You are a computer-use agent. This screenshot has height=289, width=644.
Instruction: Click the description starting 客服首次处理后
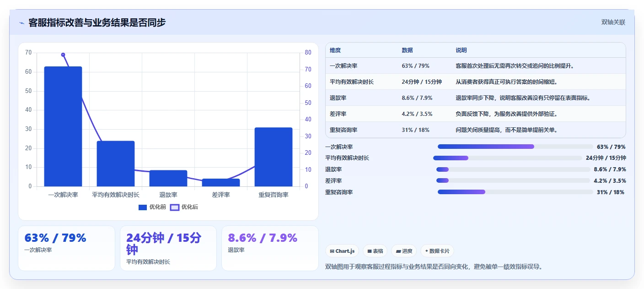pos(515,66)
